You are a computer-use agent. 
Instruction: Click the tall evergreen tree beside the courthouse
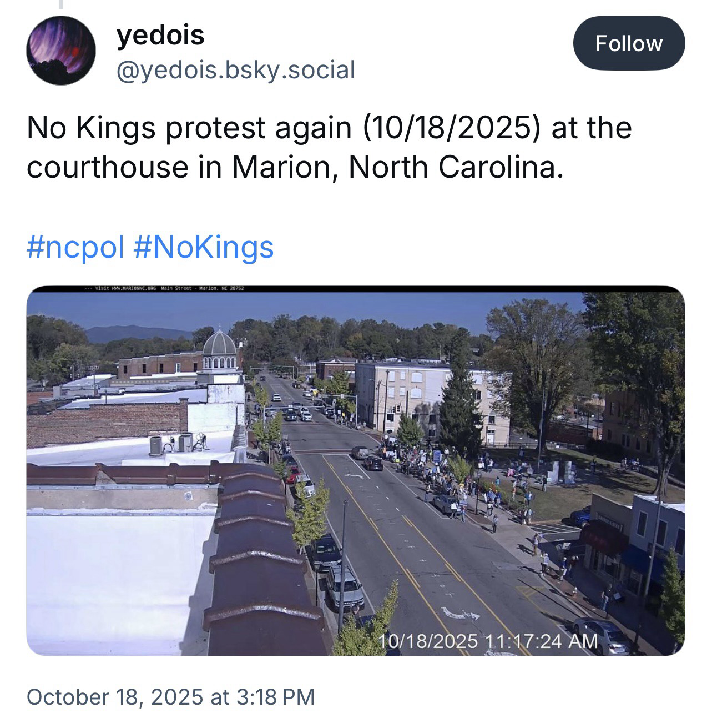459,405
